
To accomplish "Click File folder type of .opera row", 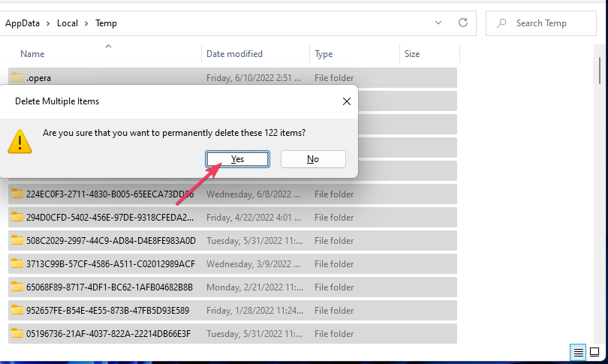I will (x=334, y=78).
